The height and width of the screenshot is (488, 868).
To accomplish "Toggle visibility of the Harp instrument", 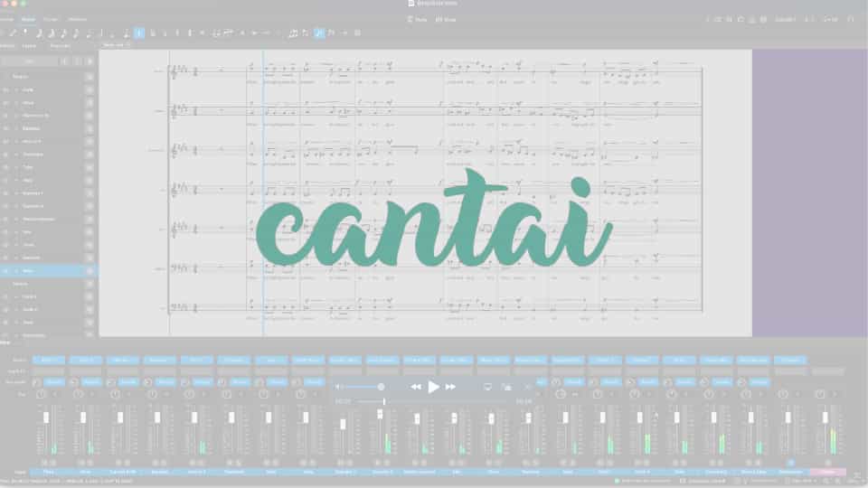I will [x=6, y=181].
